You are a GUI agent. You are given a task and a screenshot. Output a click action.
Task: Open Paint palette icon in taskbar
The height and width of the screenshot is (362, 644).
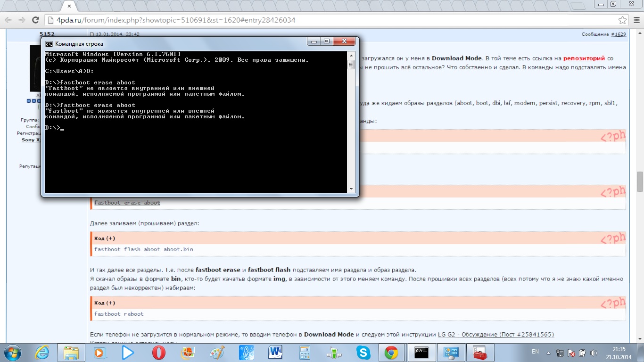point(217,353)
